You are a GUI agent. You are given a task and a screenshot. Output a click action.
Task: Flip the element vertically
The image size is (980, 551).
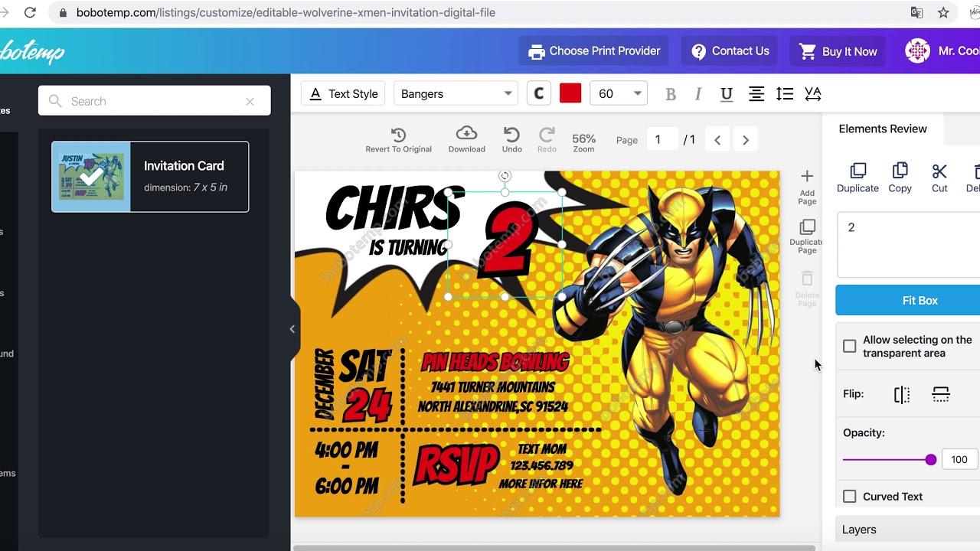941,395
